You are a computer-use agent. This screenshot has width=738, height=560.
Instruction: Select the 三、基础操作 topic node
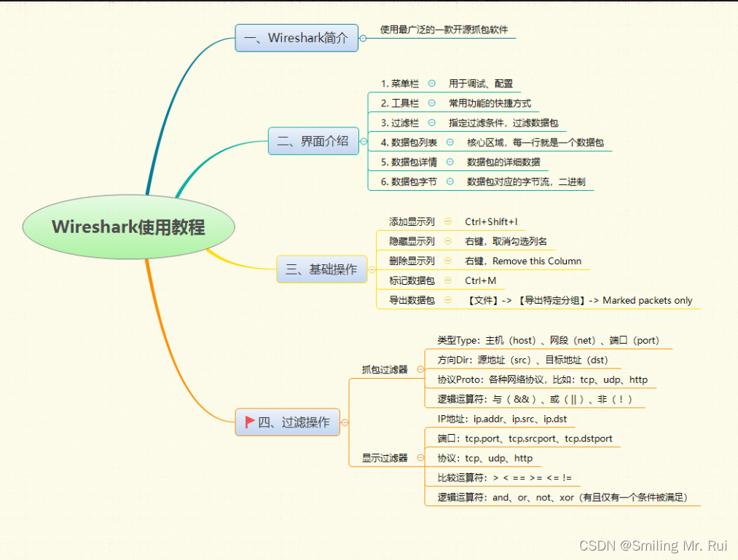click(x=322, y=269)
